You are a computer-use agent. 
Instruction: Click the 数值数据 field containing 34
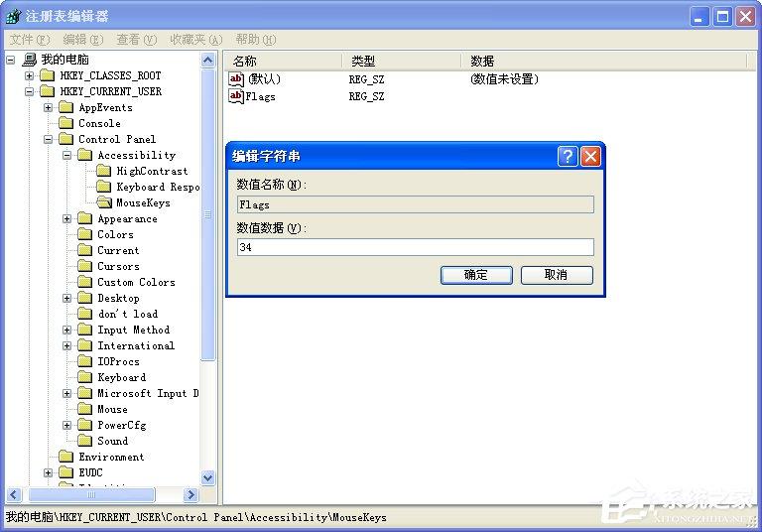tap(416, 247)
